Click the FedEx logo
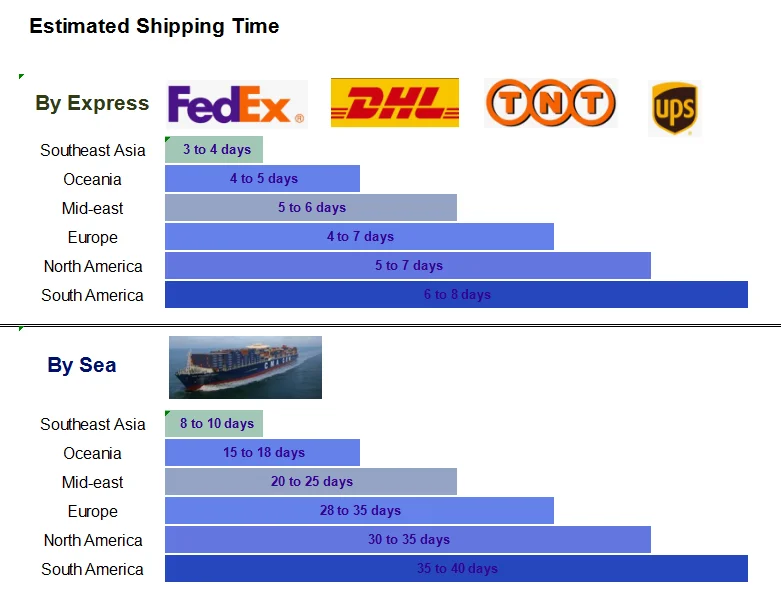The image size is (781, 594). 236,104
